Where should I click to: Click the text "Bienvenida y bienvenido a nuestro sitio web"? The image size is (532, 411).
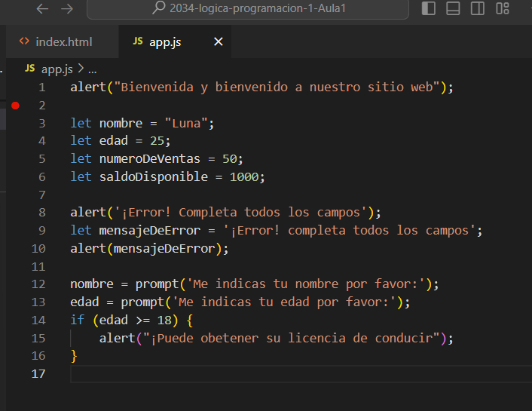[x=277, y=87]
